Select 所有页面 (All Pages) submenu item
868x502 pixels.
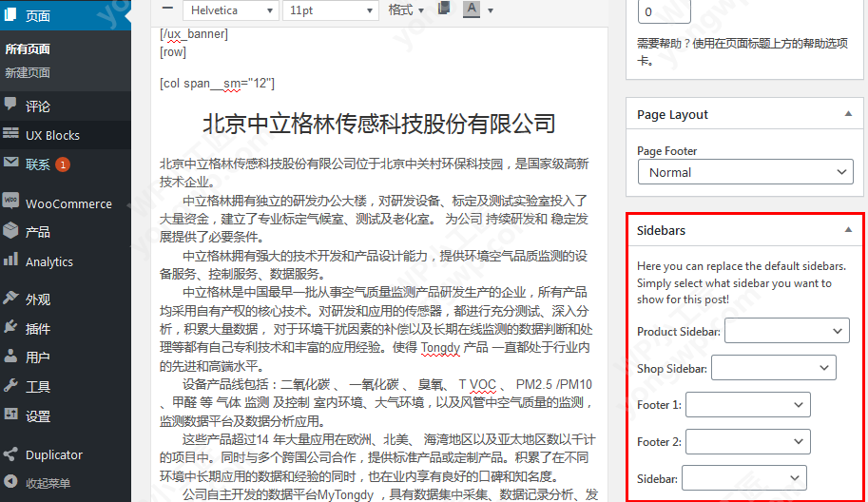(28, 48)
